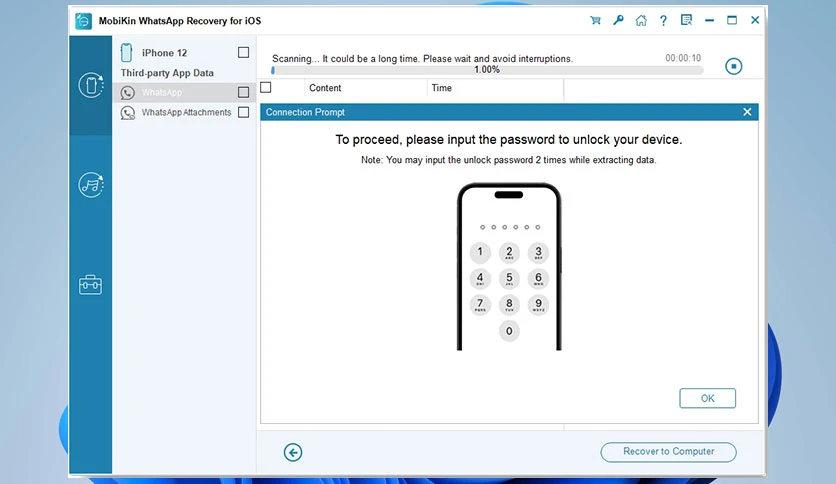Select the WhatsApp Attachments row
The height and width of the screenshot is (484, 836).
pos(184,112)
